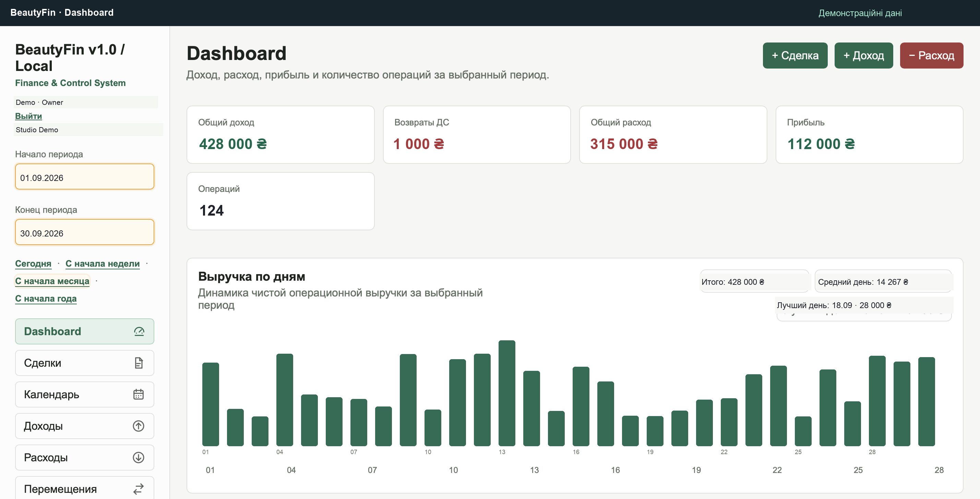980x499 pixels.
Task: Open the Расходы section
Action: pyautogui.click(x=84, y=458)
